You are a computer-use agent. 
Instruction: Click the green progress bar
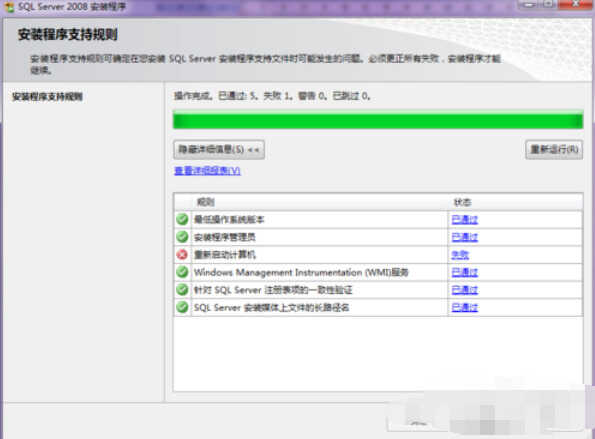pyautogui.click(x=378, y=120)
